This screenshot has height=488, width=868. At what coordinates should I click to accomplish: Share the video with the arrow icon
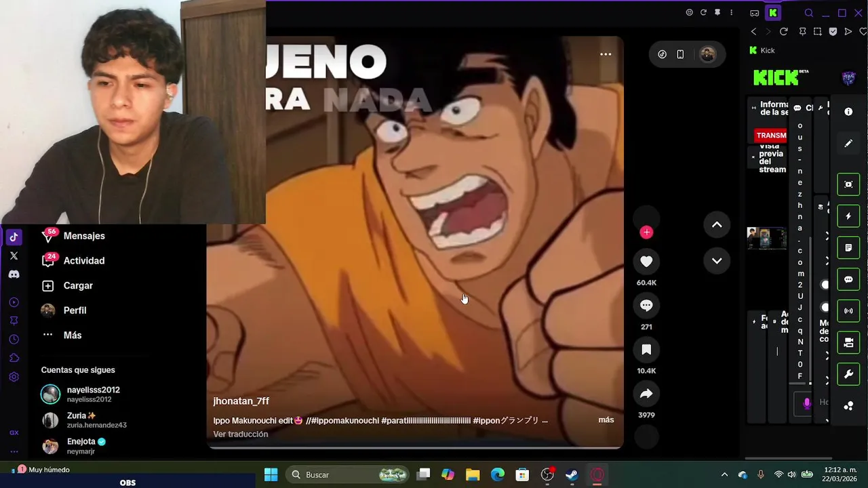(646, 394)
